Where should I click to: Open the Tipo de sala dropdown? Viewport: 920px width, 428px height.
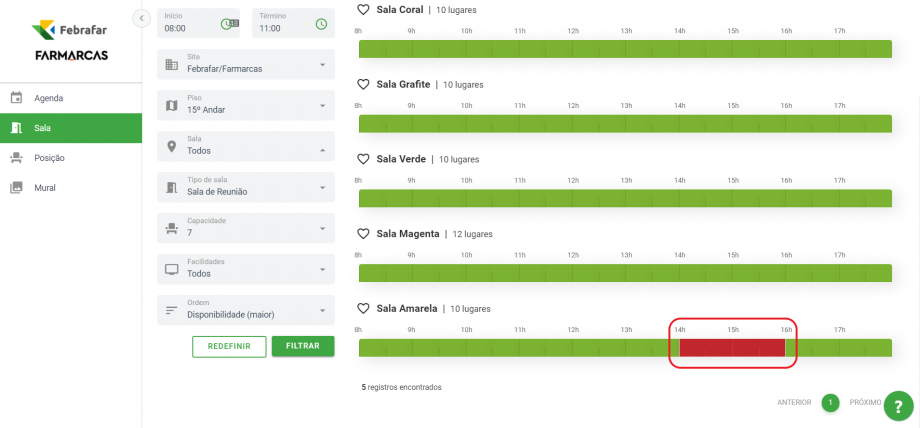246,187
